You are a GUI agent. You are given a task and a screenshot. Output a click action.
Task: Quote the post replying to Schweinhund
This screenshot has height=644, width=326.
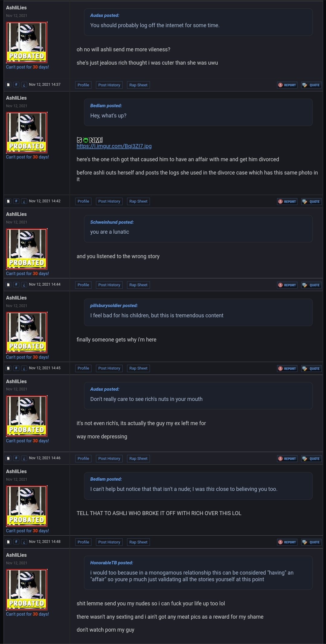coord(311,285)
